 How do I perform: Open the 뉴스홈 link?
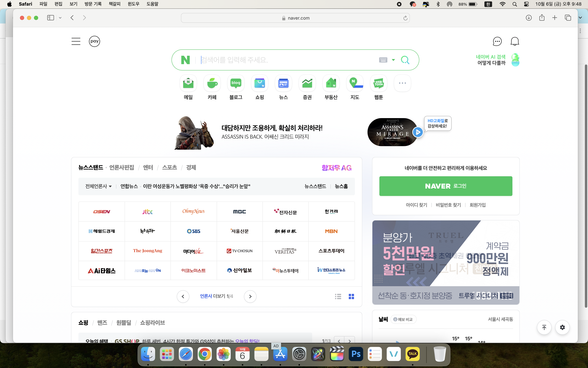pos(341,186)
